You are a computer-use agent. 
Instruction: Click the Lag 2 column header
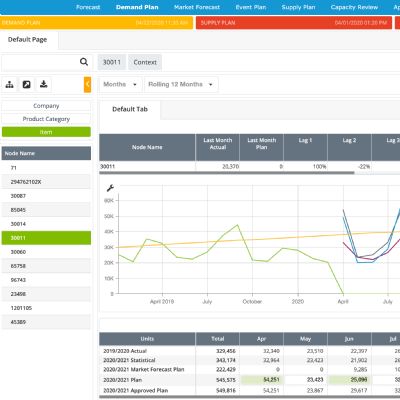click(x=350, y=147)
